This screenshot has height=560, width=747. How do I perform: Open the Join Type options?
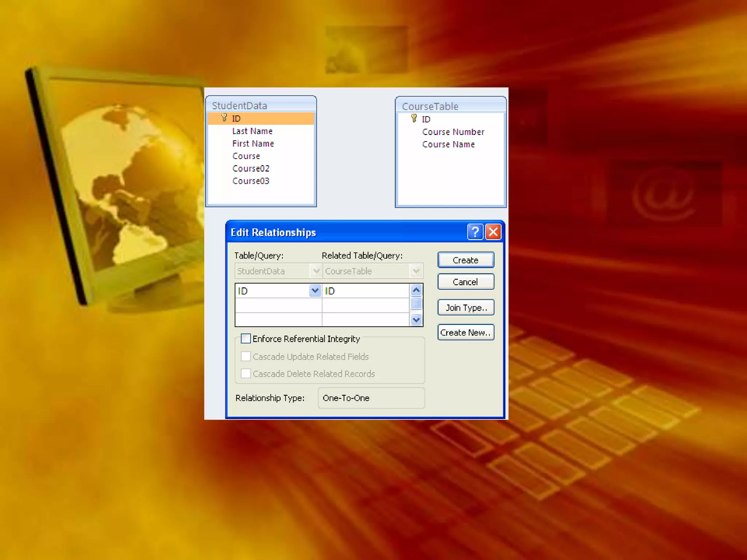click(466, 308)
